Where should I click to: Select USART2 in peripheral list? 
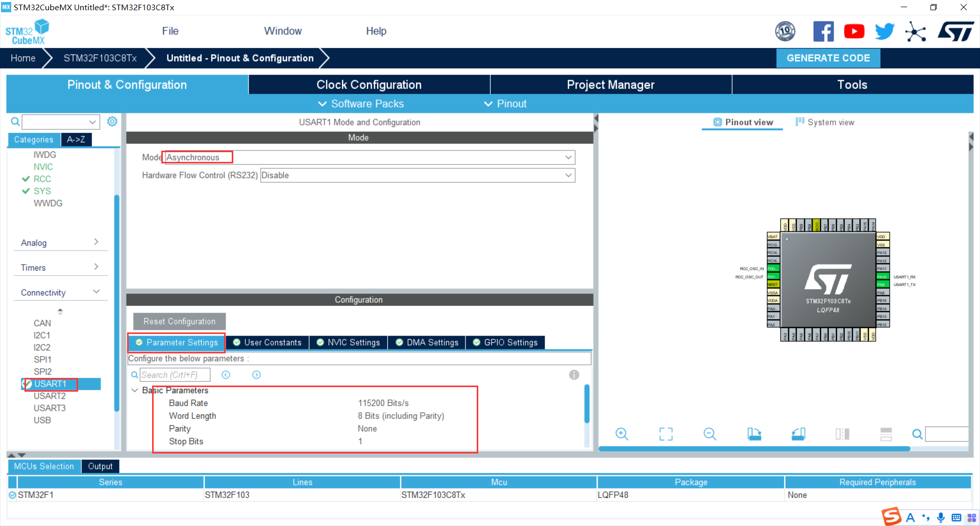coord(50,396)
